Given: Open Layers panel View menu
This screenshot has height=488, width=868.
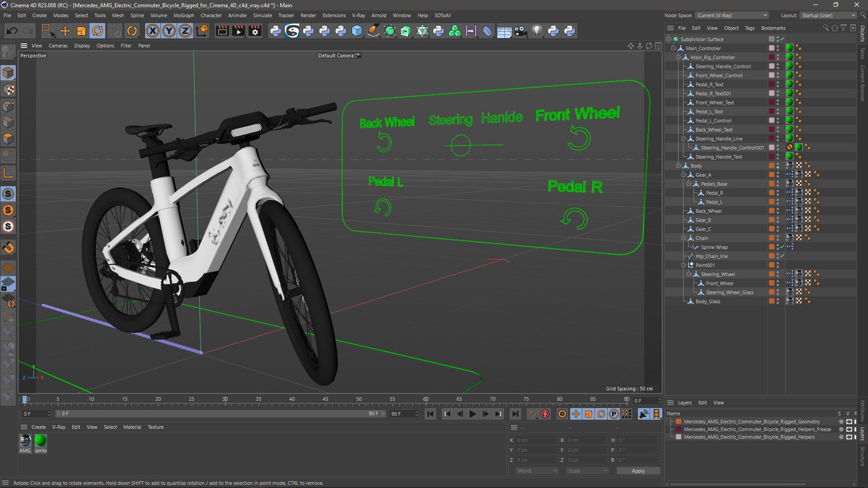Looking at the screenshot, I should click(718, 403).
